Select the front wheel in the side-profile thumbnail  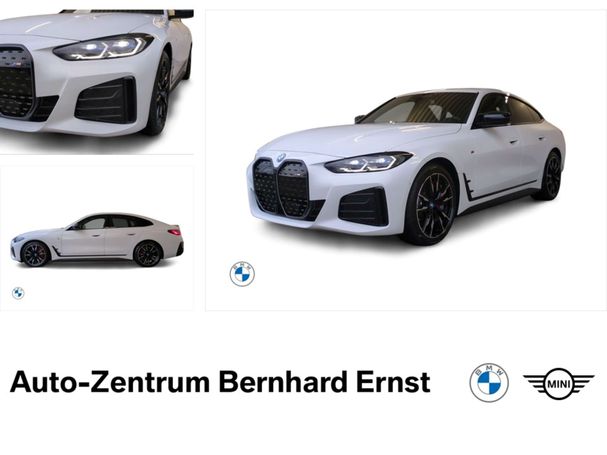(35, 254)
